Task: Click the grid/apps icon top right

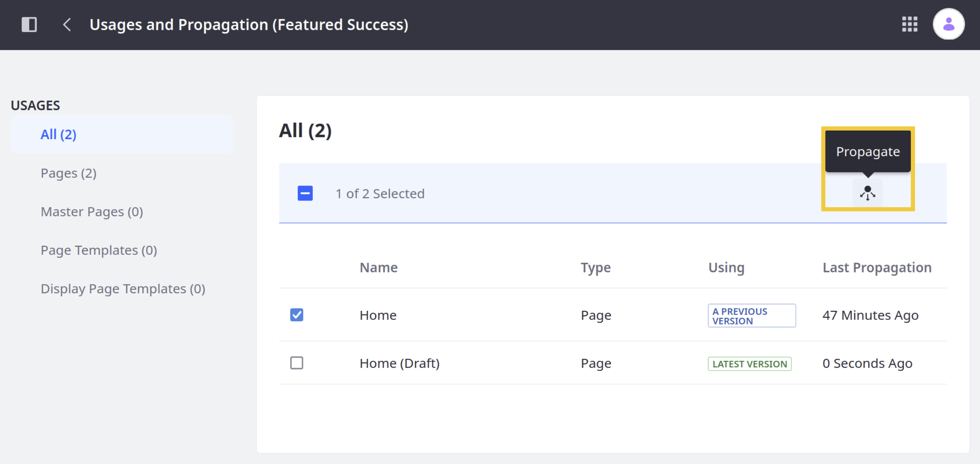Action: tap(910, 24)
